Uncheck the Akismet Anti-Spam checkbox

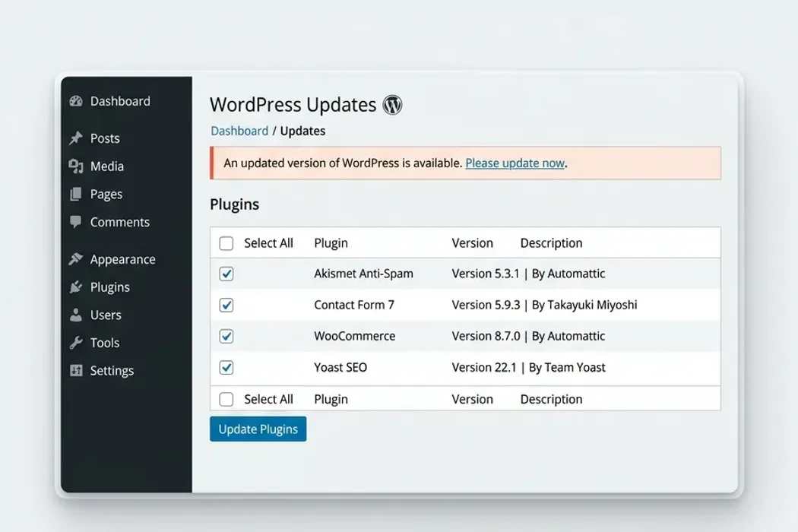point(226,274)
